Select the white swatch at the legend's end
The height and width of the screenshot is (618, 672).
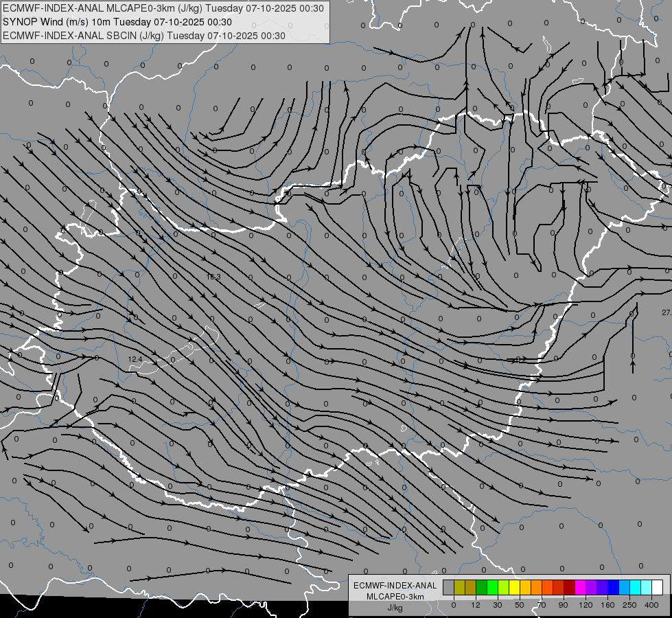point(658,587)
